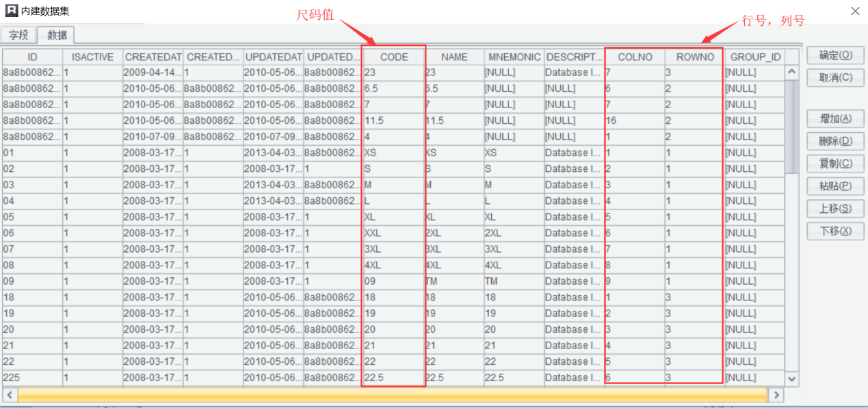Click the CODE cell "XXL"

(394, 233)
